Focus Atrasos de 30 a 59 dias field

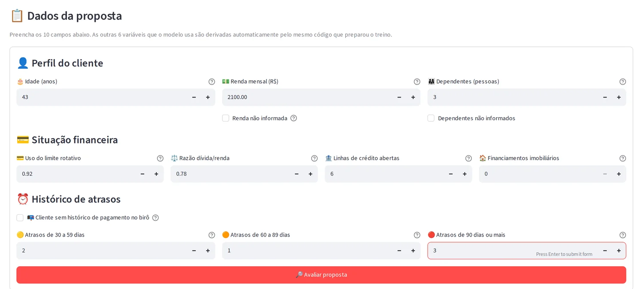coord(102,251)
